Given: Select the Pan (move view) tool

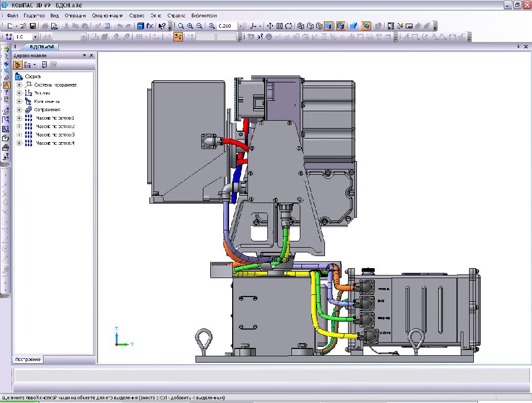Looking at the screenshot, I should point(270,26).
